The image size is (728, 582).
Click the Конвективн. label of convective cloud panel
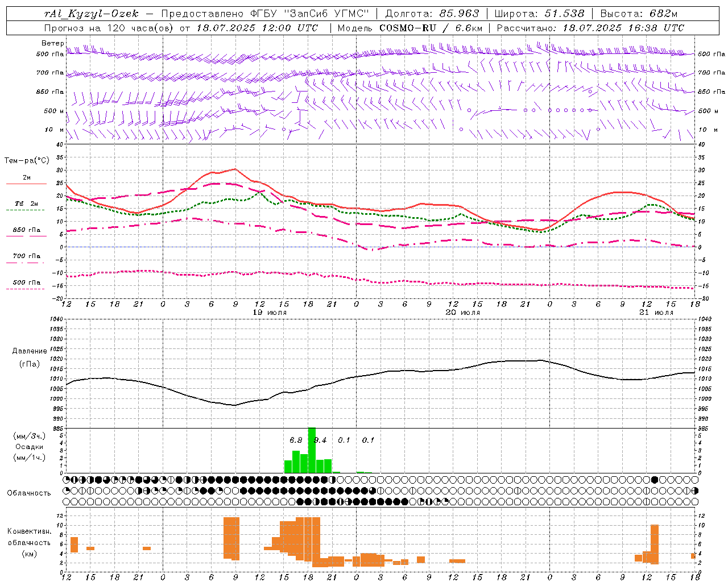30,531
